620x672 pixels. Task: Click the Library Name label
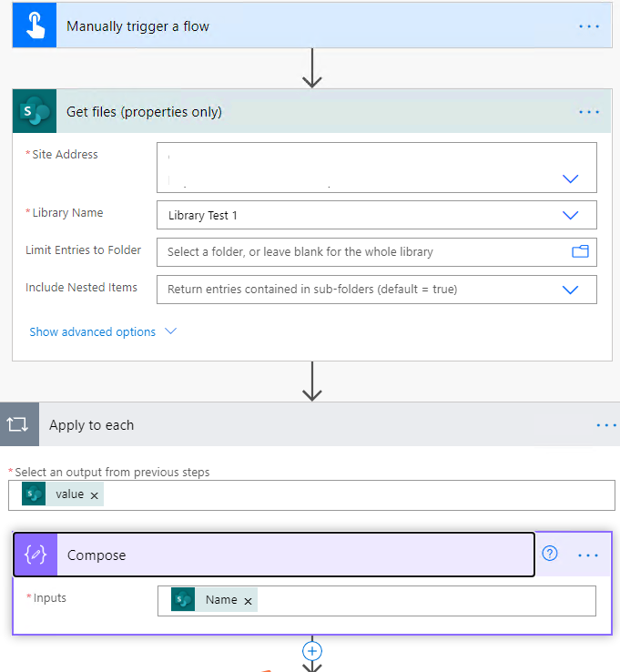[x=67, y=212]
